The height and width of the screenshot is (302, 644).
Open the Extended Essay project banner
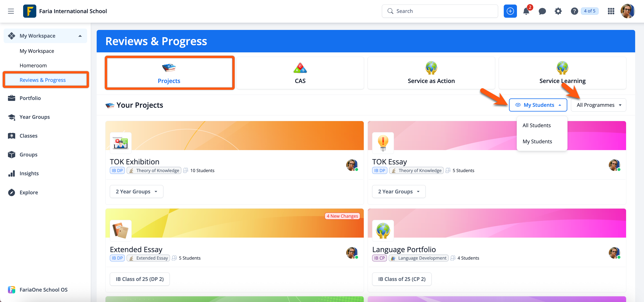pyautogui.click(x=234, y=224)
